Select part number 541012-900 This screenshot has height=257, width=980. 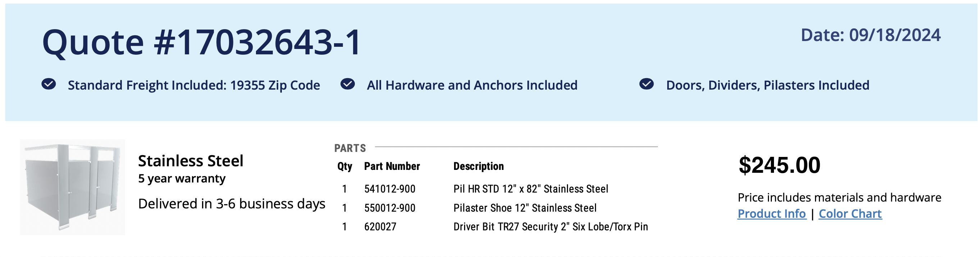(x=390, y=189)
